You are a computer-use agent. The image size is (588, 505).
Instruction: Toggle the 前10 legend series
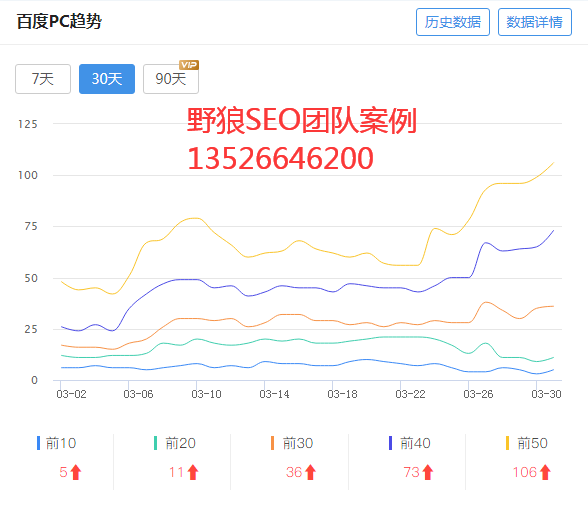point(57,443)
